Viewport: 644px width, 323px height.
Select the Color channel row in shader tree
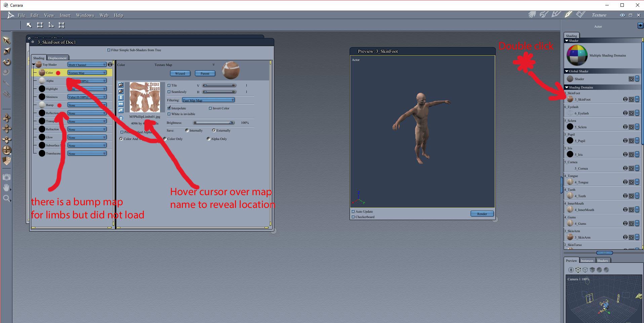(72, 73)
